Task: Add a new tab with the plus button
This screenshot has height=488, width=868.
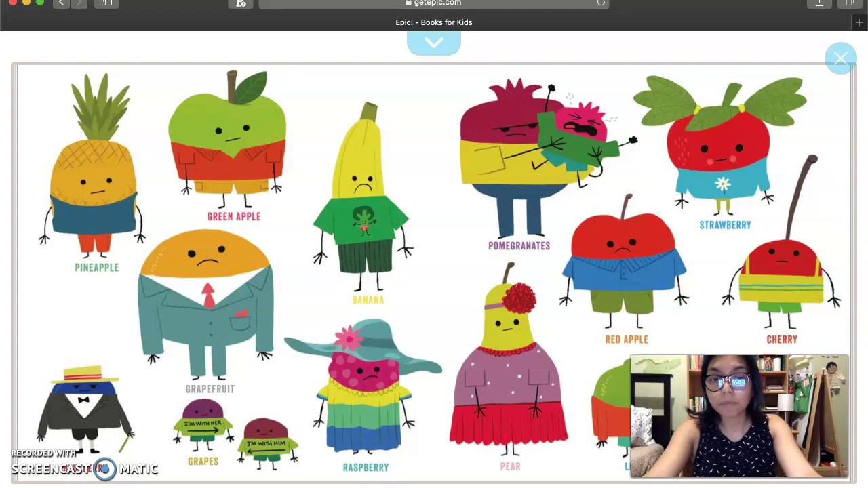Action: 859,22
